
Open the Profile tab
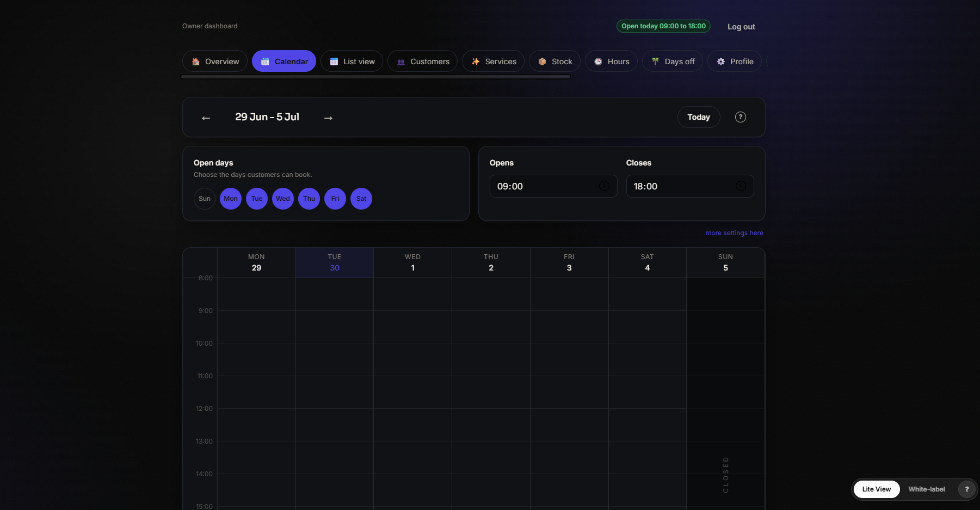point(735,62)
